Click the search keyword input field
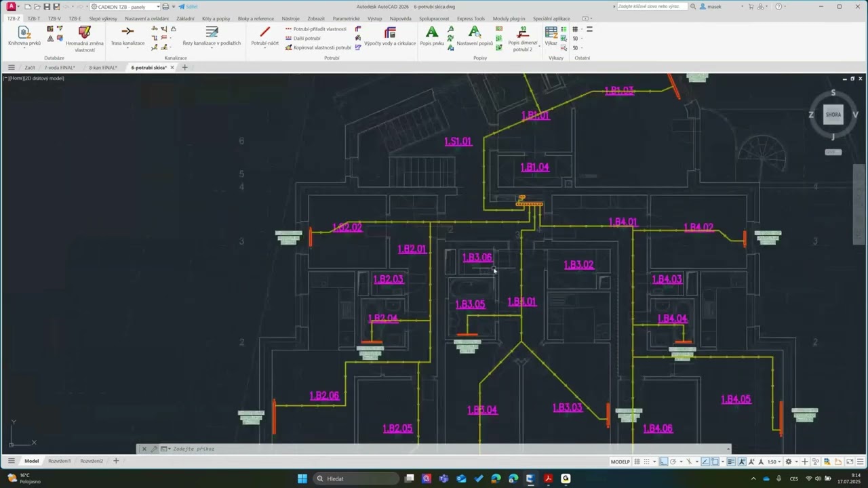The height and width of the screenshot is (488, 868). click(x=652, y=7)
